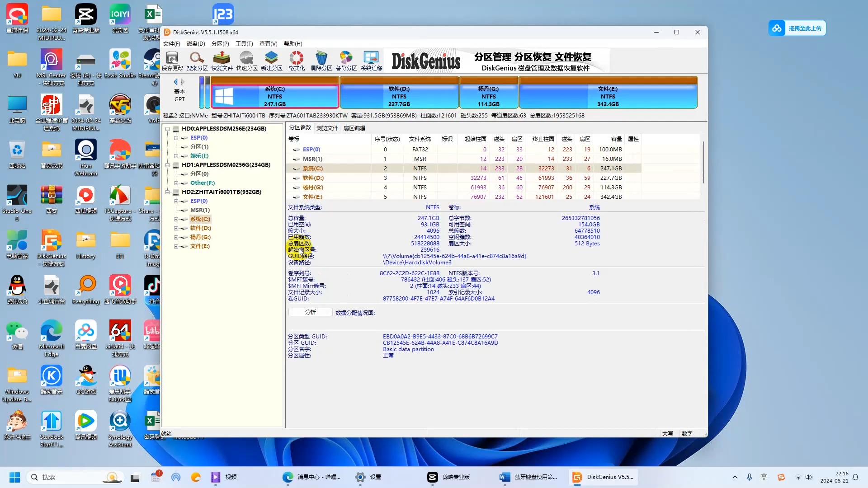The width and height of the screenshot is (868, 488).
Task: Click the Windows Start button
Action: coord(15,477)
